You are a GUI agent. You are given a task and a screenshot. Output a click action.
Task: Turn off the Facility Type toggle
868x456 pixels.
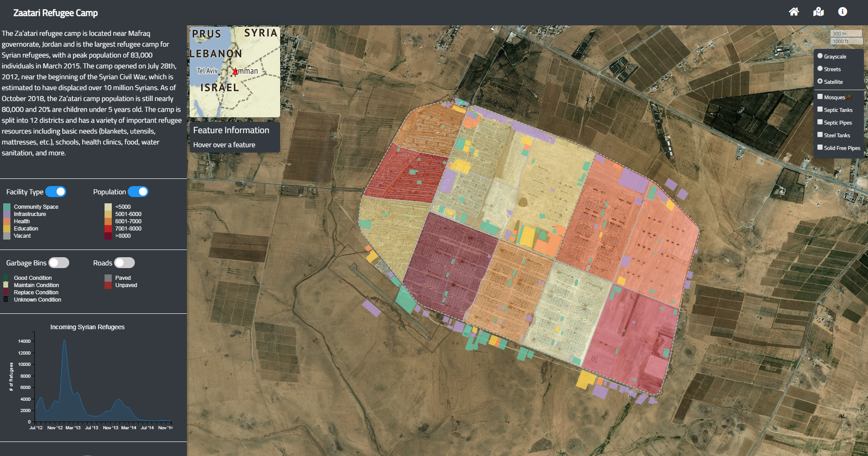tap(56, 192)
